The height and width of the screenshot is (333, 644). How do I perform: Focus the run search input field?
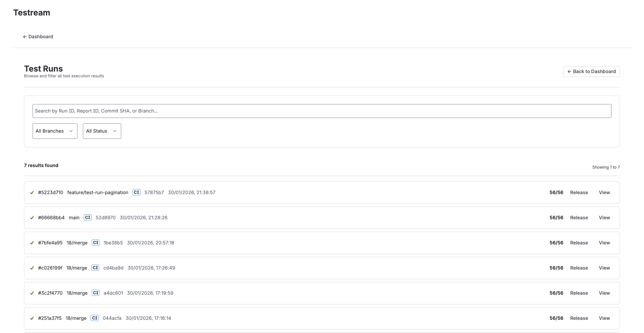[322, 111]
